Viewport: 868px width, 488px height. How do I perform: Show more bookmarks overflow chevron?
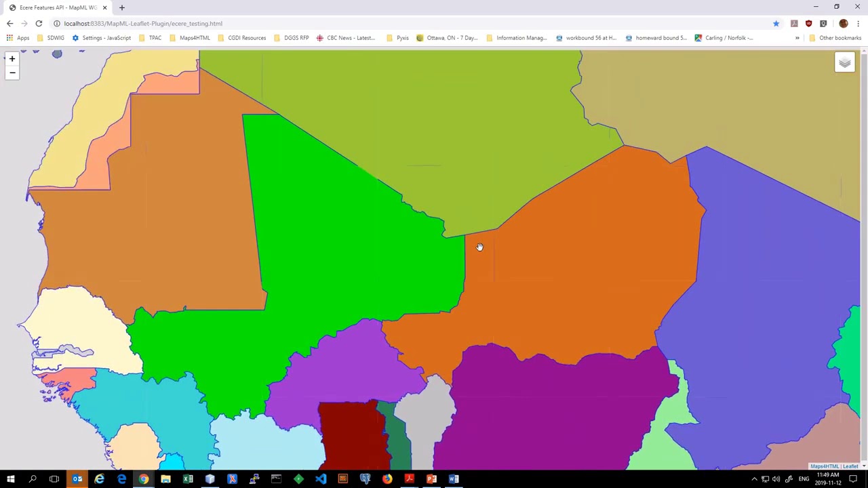(797, 38)
